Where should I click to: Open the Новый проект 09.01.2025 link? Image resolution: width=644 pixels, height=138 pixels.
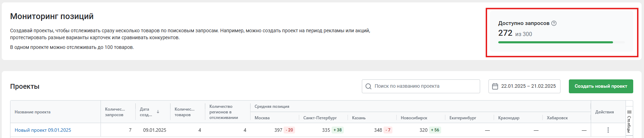coord(43,130)
